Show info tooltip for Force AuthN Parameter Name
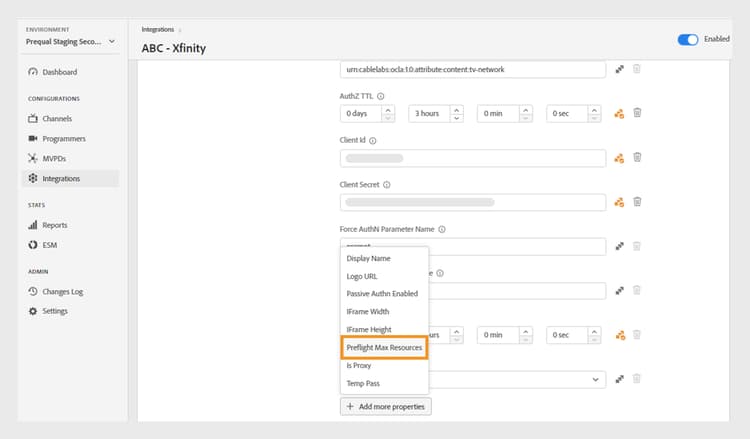 pyautogui.click(x=442, y=229)
